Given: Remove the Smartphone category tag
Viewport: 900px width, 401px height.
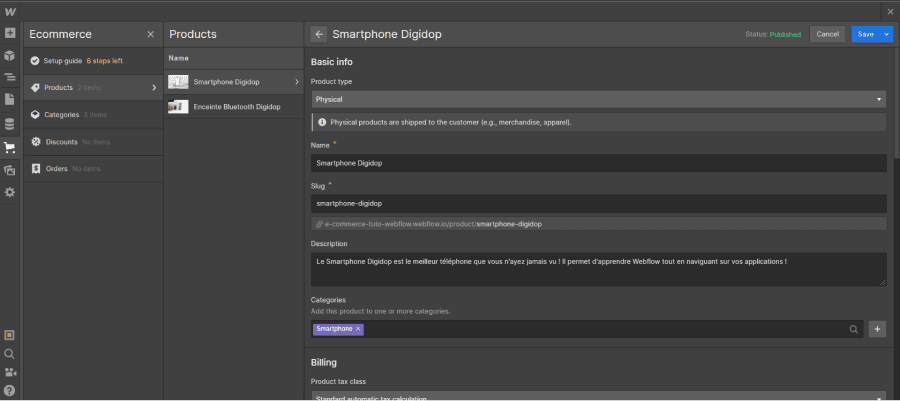Looking at the screenshot, I should 358,329.
